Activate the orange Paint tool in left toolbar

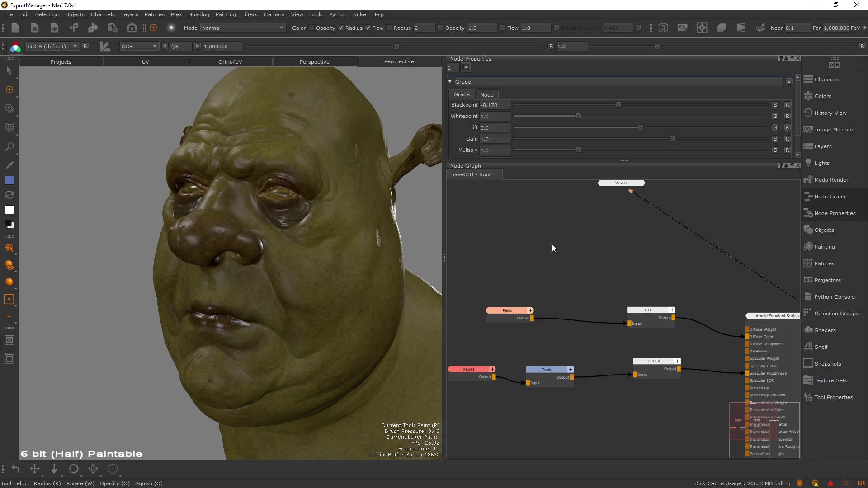coord(9,90)
